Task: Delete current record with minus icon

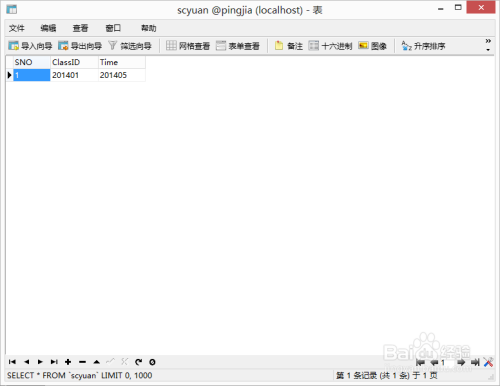Action: point(82,362)
